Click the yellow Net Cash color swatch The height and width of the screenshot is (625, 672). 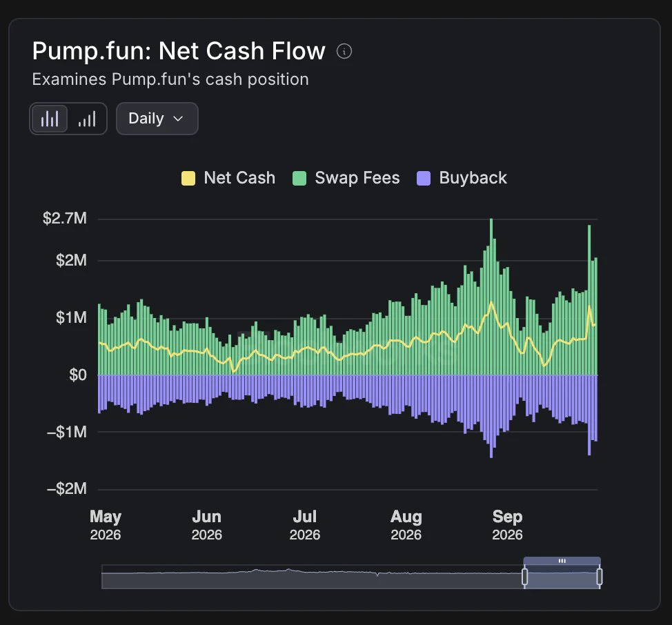188,178
